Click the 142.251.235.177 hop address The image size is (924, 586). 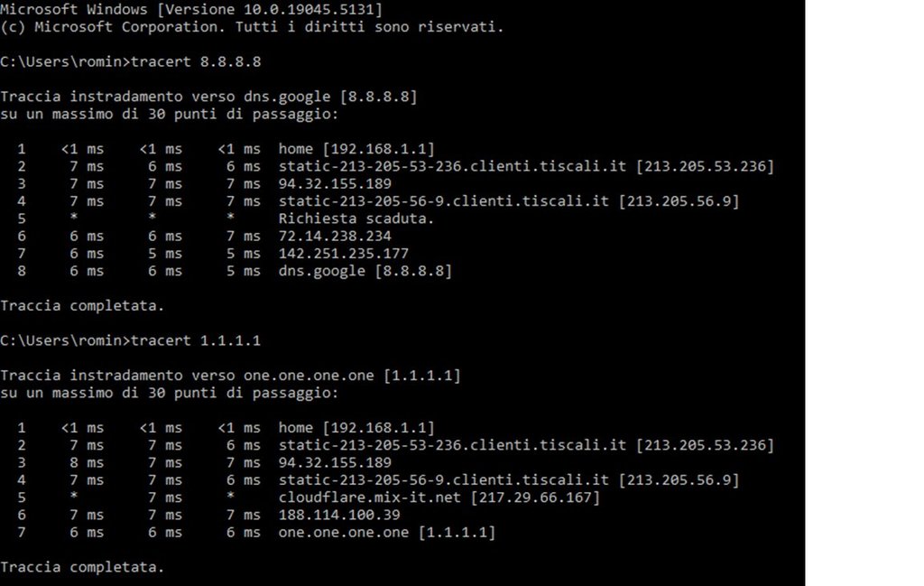click(344, 254)
